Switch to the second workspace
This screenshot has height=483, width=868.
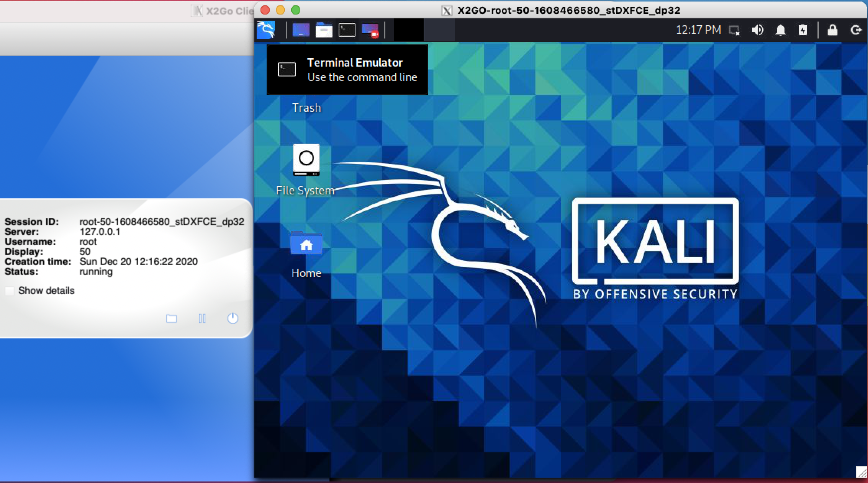click(x=439, y=30)
